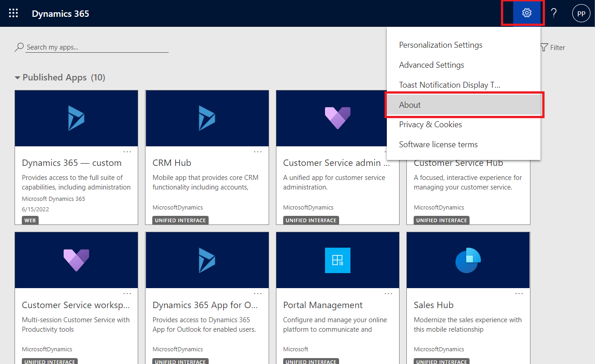
Task: Click the Settings gear icon
Action: click(527, 13)
